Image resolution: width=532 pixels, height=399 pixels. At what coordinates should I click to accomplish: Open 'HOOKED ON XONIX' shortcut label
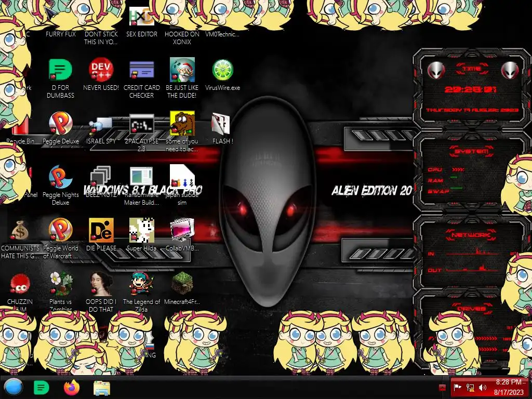[182, 38]
